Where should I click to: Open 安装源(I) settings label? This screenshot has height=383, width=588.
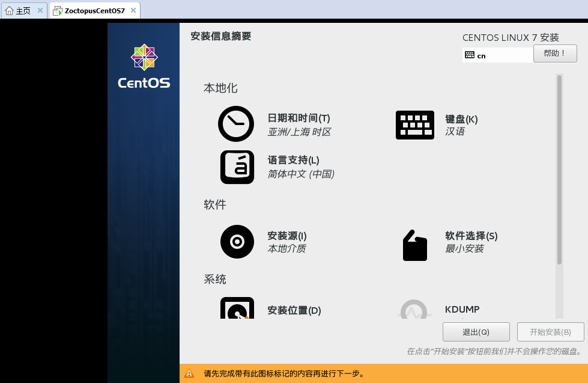[x=287, y=236]
